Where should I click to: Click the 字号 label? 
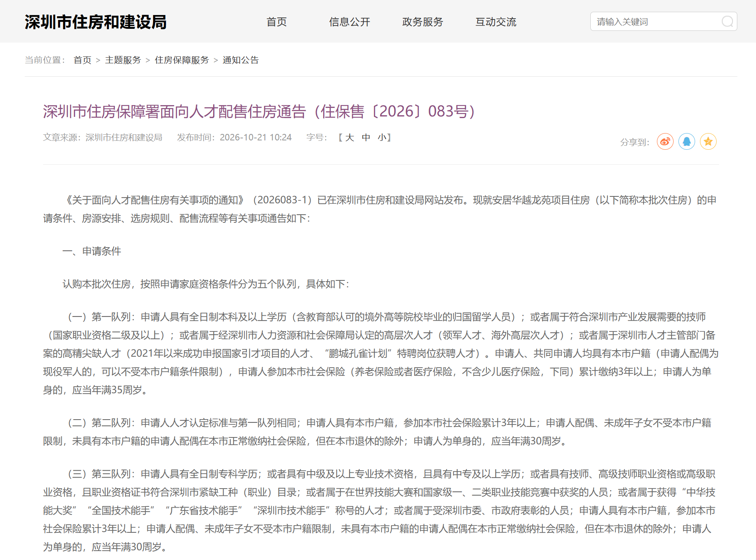[317, 138]
